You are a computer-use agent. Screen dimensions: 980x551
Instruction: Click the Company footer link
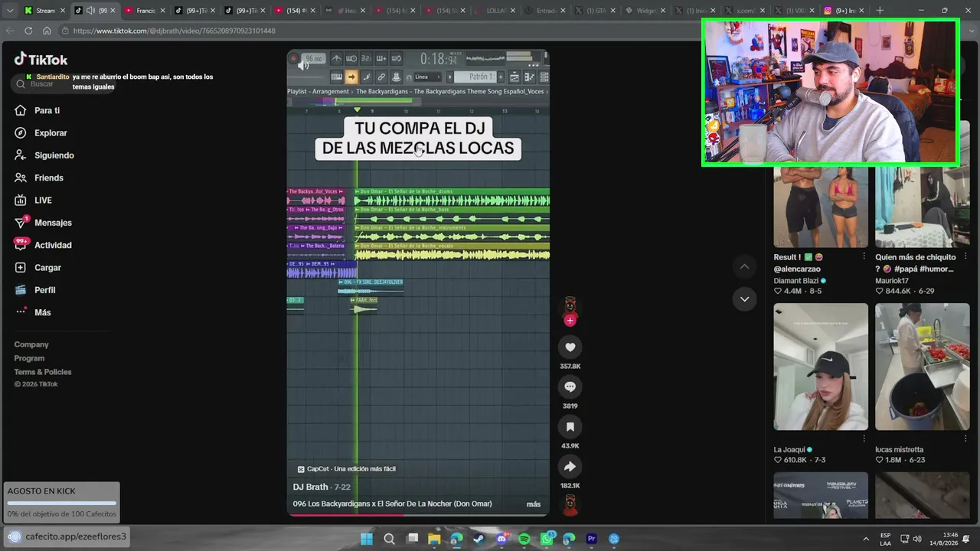click(x=31, y=344)
